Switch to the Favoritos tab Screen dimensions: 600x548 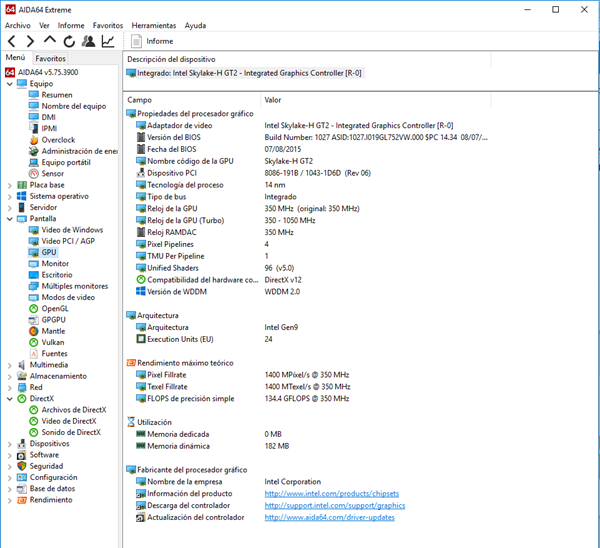click(x=50, y=59)
